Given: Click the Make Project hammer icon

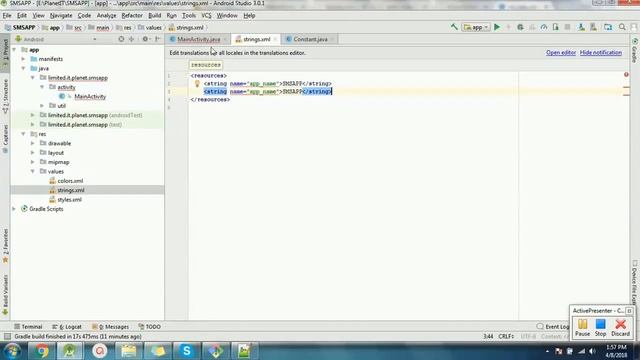Looking at the screenshot, I should tap(454, 27).
